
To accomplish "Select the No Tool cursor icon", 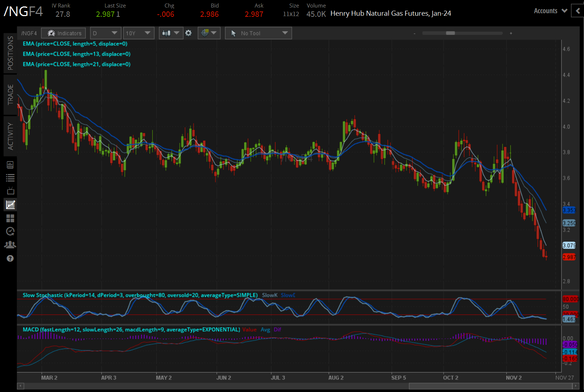I will (234, 33).
